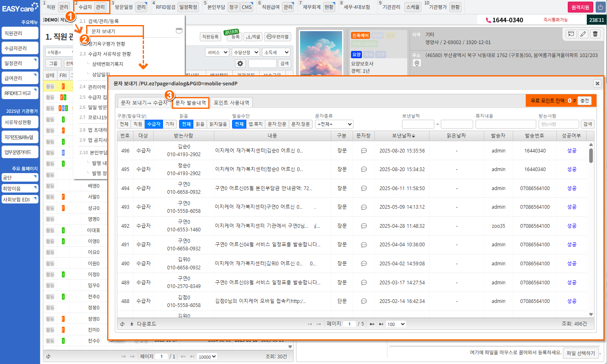Open the map pin address icon
607x364 pixels.
[x=417, y=63]
